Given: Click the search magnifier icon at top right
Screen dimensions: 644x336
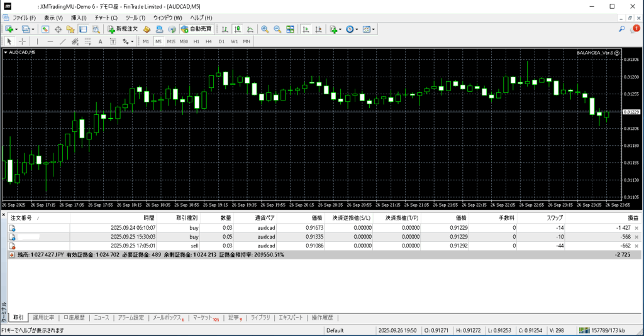Looking at the screenshot, I should pyautogui.click(x=622, y=29).
